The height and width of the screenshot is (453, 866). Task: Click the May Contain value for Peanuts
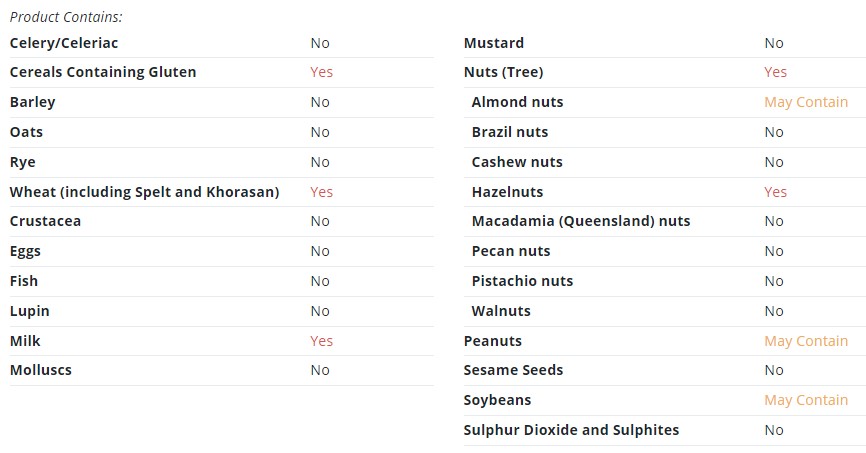(x=806, y=341)
